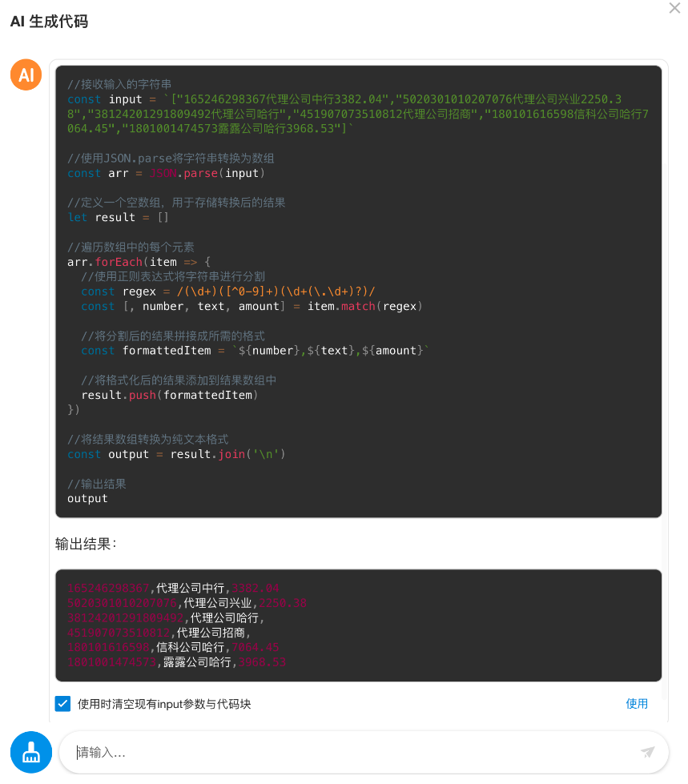Click the arr.forEach(item => { line
The height and width of the screenshot is (784, 688).
click(139, 262)
